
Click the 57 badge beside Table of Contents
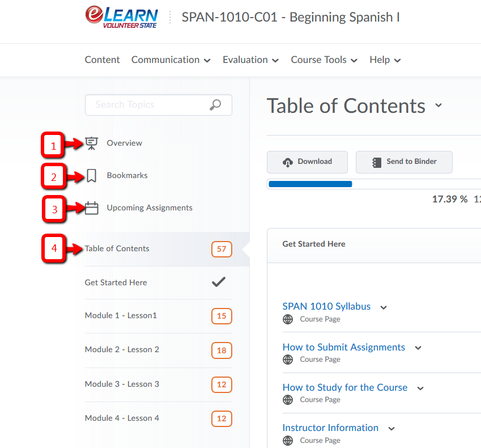click(x=222, y=249)
